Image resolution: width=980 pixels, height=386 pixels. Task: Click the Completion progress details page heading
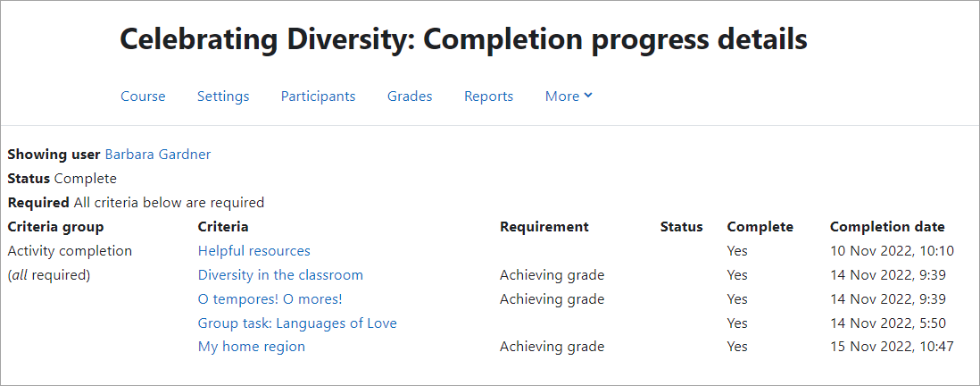coord(463,39)
